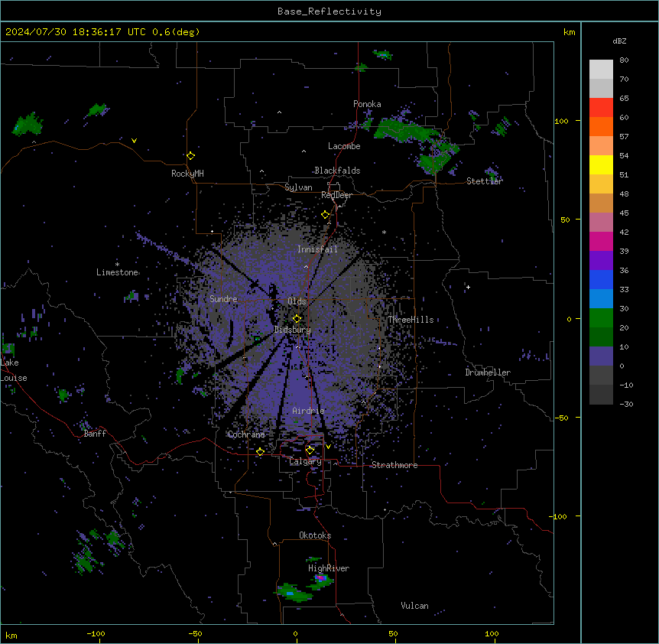The image size is (659, 644).
Task: Click the Airdrie label
Action: tap(309, 411)
